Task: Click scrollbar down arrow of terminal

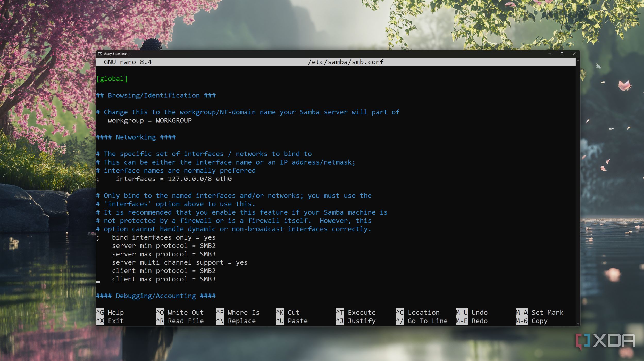Action: tap(578, 324)
